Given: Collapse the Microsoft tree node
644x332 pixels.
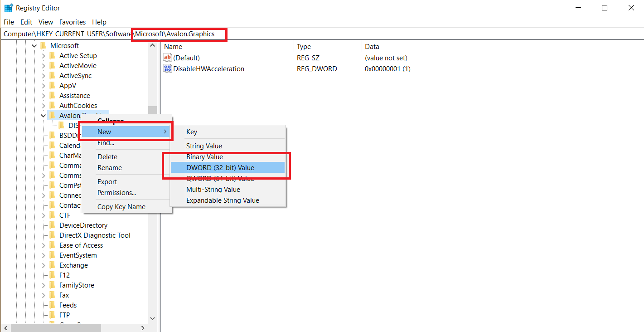Looking at the screenshot, I should [34, 46].
